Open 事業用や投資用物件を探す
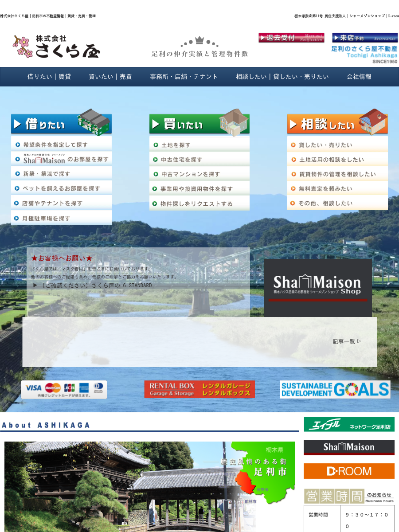 tap(199, 188)
